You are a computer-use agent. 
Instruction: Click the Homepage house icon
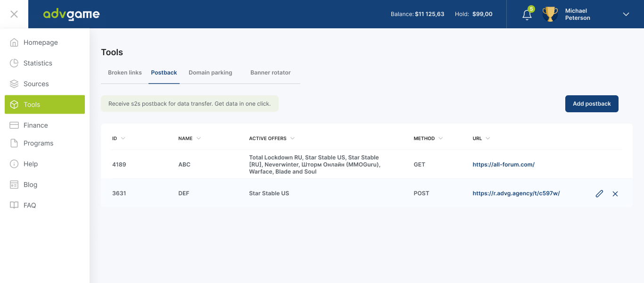14,42
